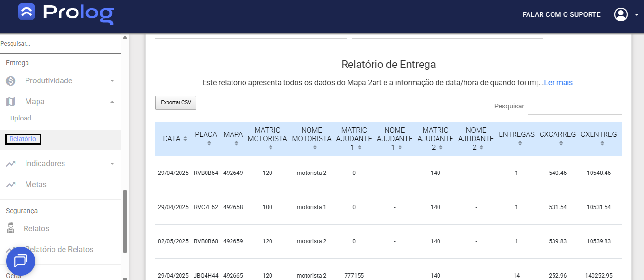Click the Metas trend icon
The height and width of the screenshot is (280, 644).
(11, 185)
